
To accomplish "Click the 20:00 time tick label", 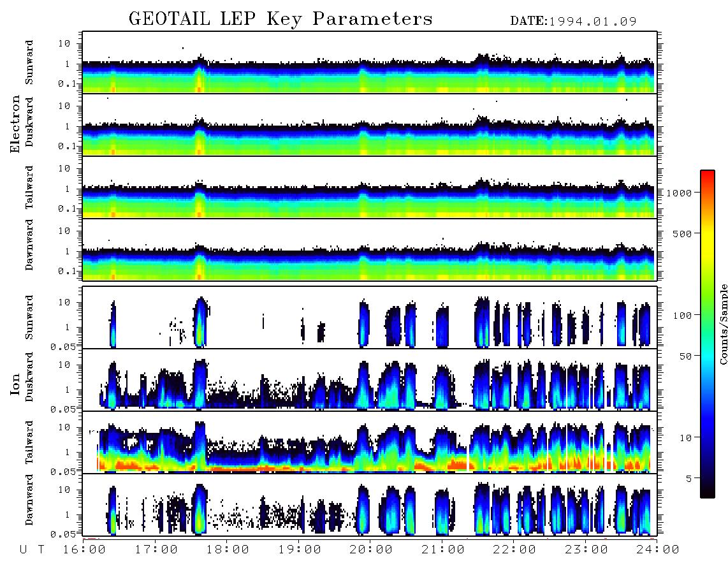I will [x=371, y=550].
